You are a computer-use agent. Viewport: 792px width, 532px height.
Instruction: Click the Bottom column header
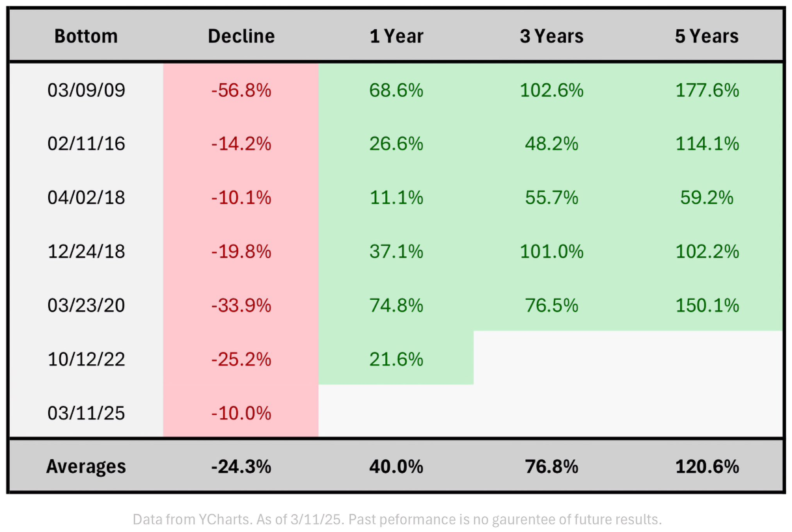86,36
